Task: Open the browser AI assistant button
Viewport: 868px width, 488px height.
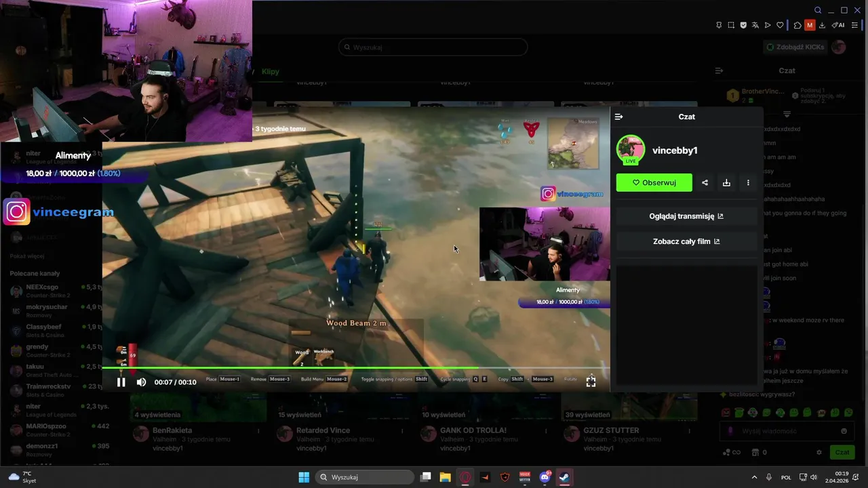Action: [x=838, y=25]
